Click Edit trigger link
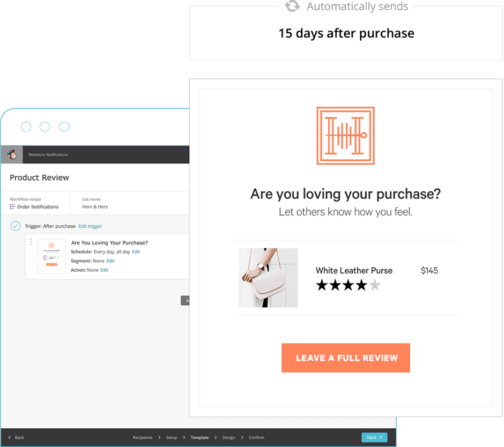 (90, 226)
